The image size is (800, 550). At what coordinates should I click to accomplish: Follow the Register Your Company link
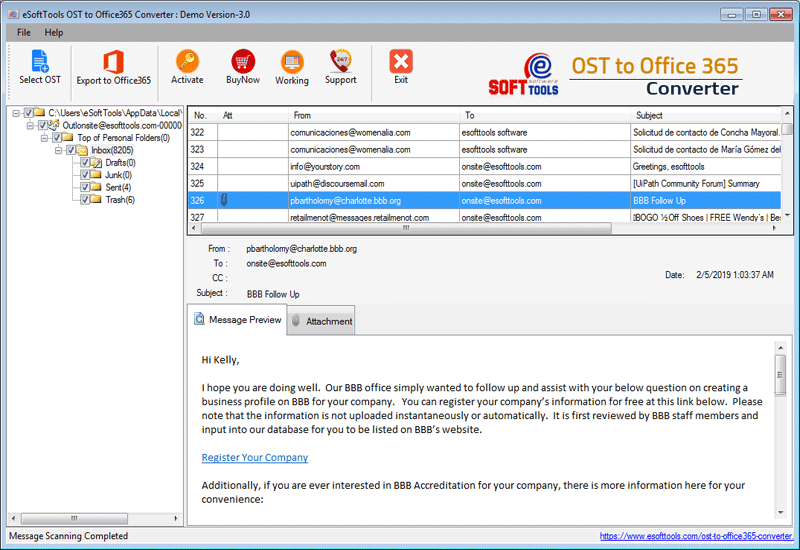pos(254,457)
